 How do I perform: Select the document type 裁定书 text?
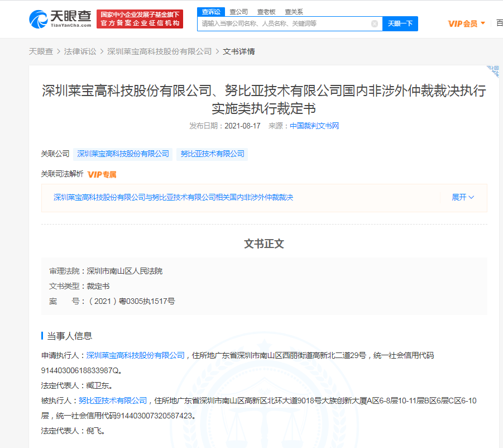pyautogui.click(x=98, y=286)
